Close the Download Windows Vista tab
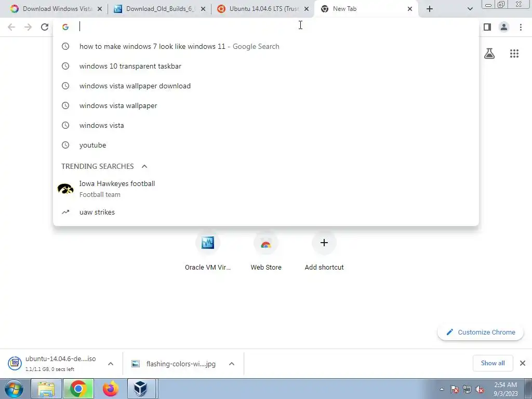The width and height of the screenshot is (532, 399). [100, 9]
